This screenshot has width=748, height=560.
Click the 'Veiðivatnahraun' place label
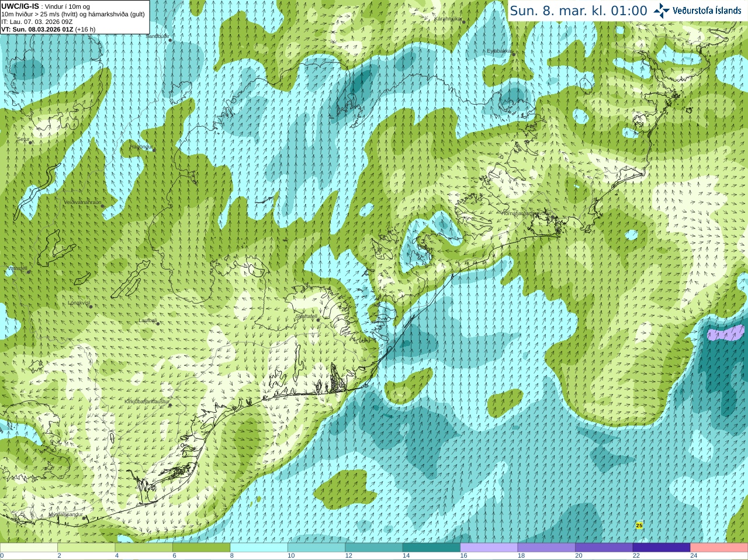(x=82, y=202)
